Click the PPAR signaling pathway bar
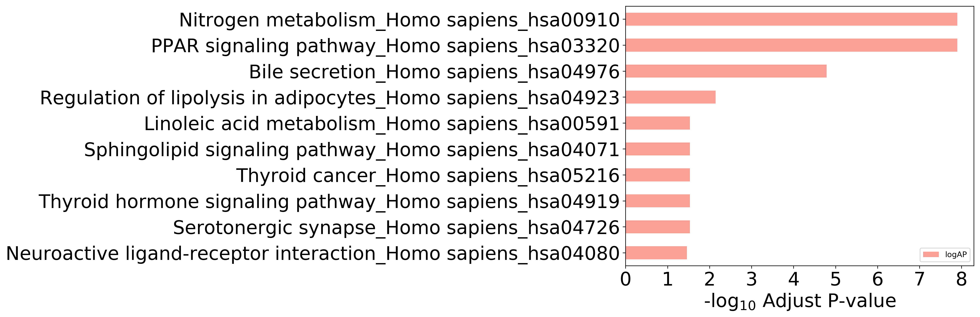The image size is (980, 317). click(x=791, y=45)
